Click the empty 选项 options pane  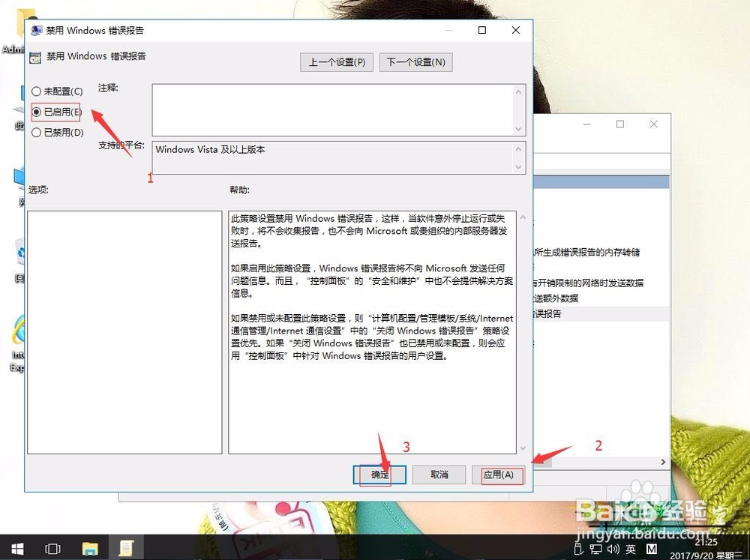(124, 332)
